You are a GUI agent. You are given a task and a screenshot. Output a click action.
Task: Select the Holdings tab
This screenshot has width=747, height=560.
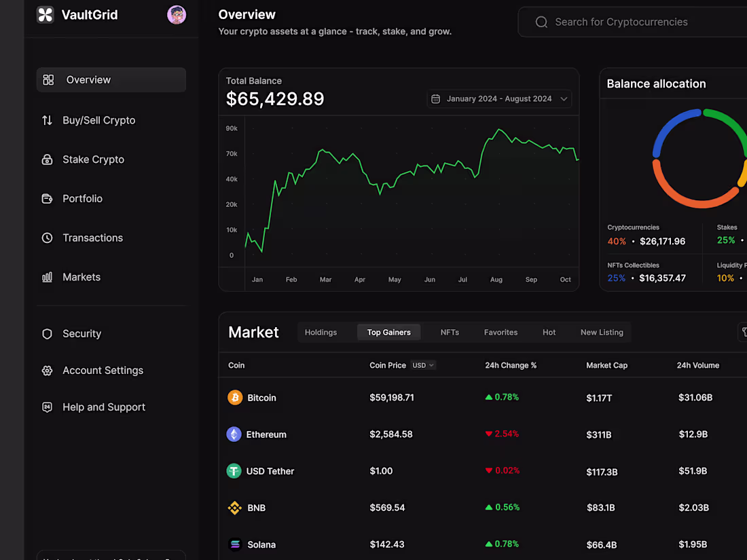[321, 332]
